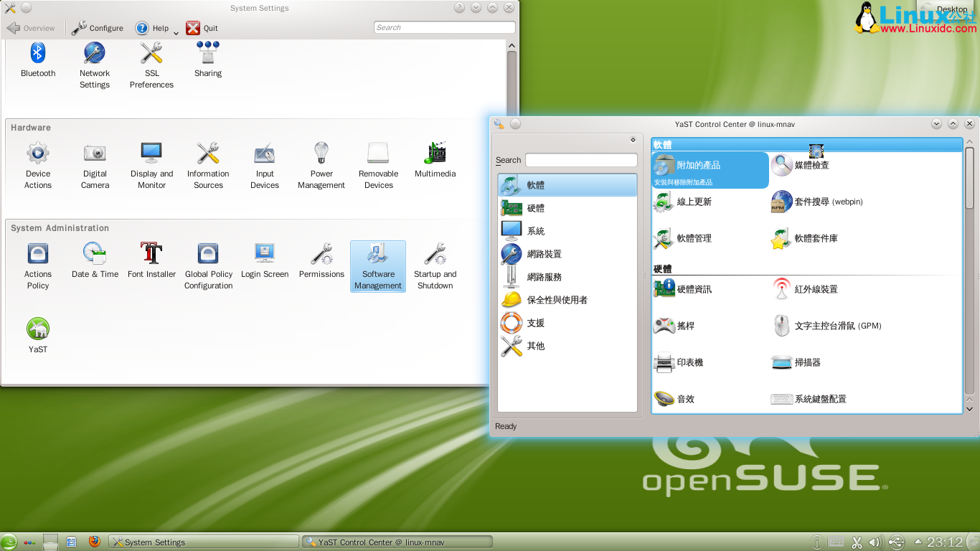This screenshot has height=551, width=980.
Task: Open 媒體檢查 module in YaST
Action: [x=800, y=165]
